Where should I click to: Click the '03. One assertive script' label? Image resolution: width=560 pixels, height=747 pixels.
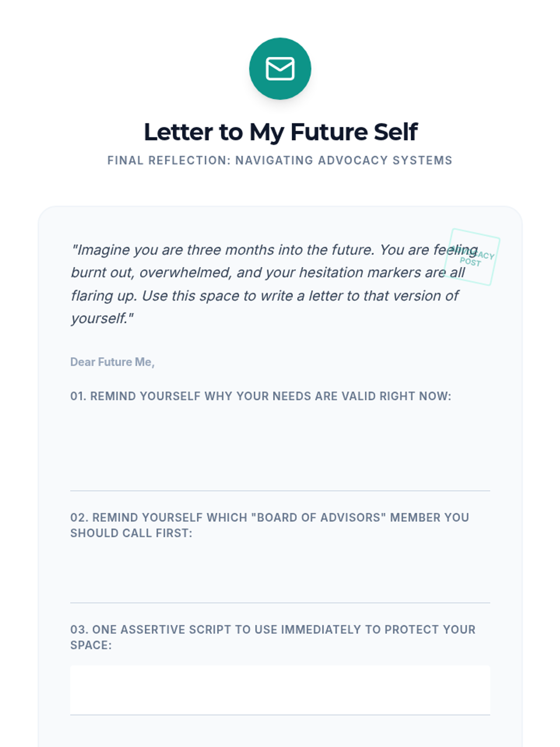pyautogui.click(x=273, y=629)
